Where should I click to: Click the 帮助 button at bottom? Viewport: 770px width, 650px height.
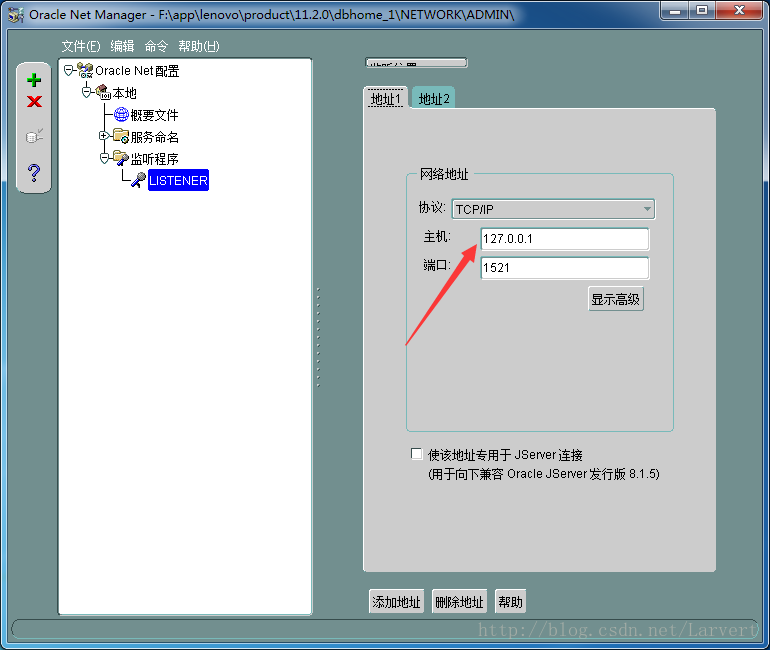510,601
